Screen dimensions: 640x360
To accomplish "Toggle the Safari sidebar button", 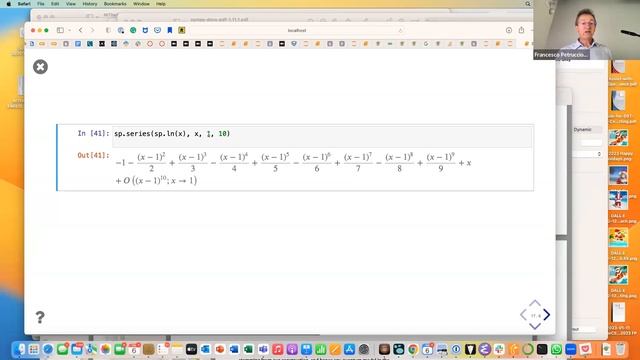I will click(60, 30).
